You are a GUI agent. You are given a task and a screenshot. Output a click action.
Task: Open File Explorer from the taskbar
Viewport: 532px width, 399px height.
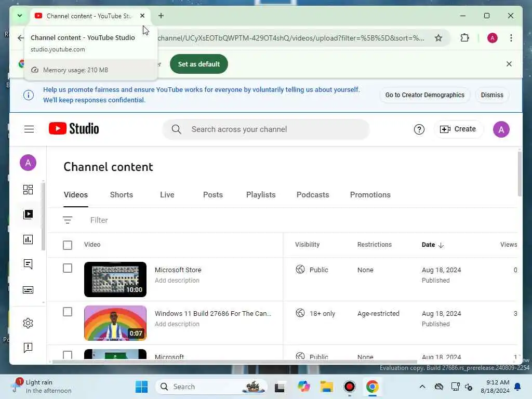click(327, 387)
